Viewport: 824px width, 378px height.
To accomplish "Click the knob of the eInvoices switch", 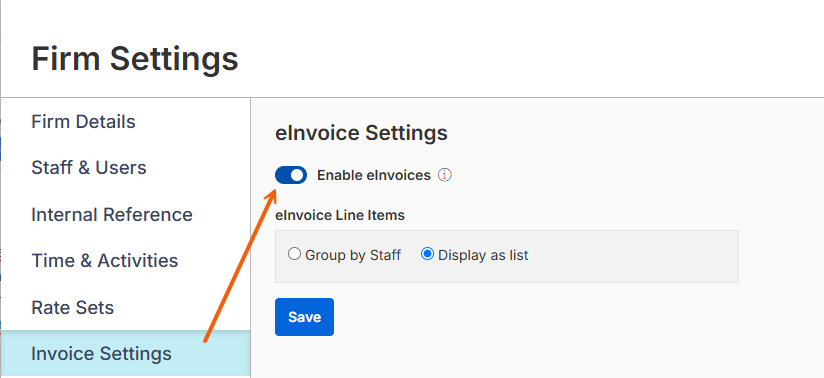I will [x=297, y=175].
